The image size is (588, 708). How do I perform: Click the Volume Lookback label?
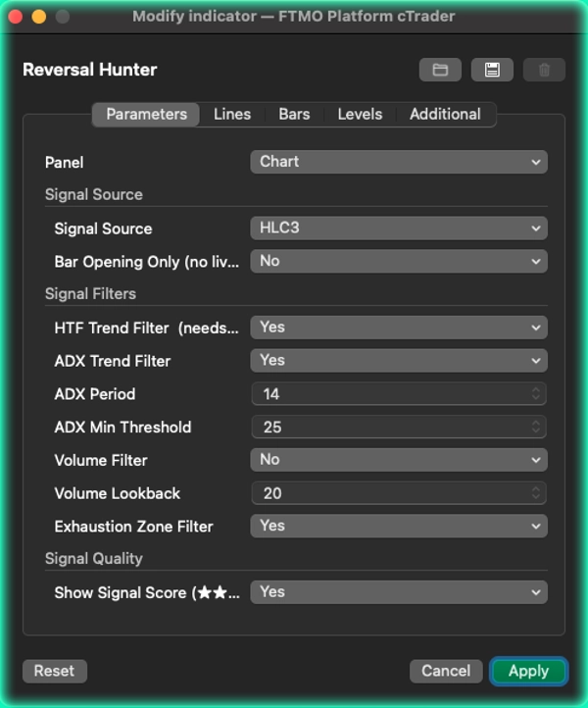coord(118,493)
